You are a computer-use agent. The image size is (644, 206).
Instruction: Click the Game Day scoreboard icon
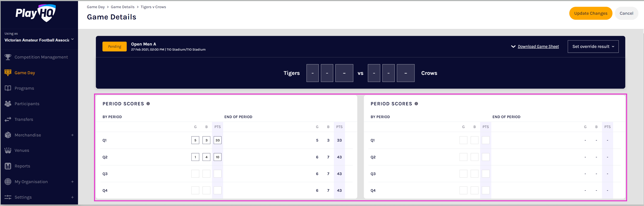click(8, 73)
